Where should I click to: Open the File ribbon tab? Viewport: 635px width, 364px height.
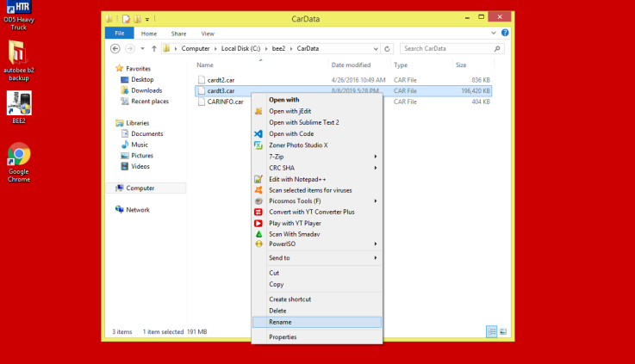click(119, 34)
